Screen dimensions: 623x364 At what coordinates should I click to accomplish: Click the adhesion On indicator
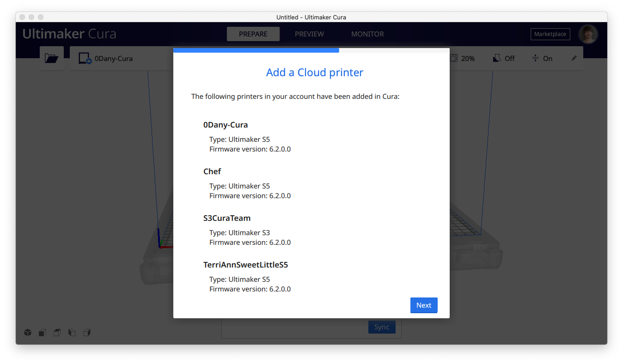(542, 58)
